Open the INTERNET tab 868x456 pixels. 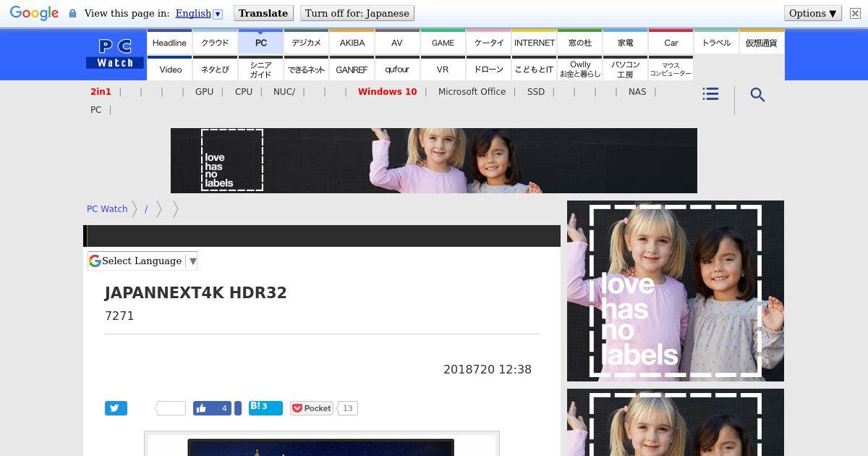[534, 42]
